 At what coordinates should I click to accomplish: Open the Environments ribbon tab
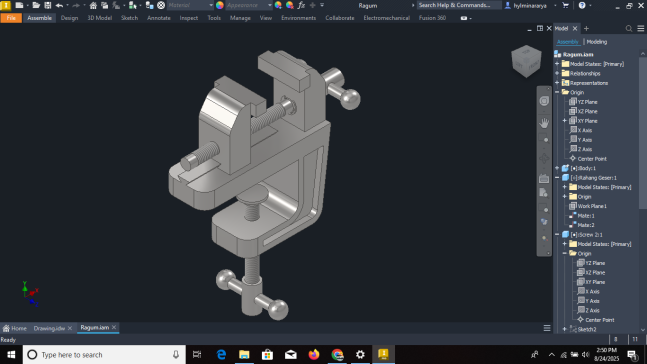tap(298, 18)
